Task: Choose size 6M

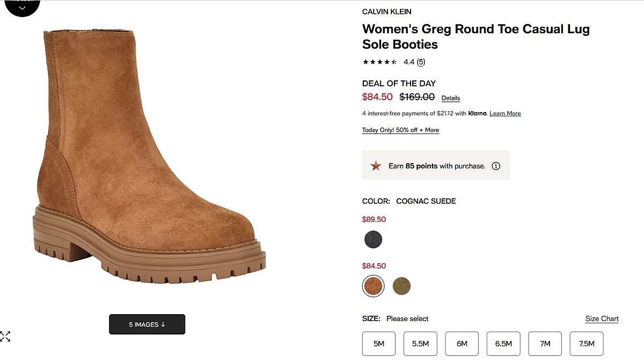Action: click(462, 344)
